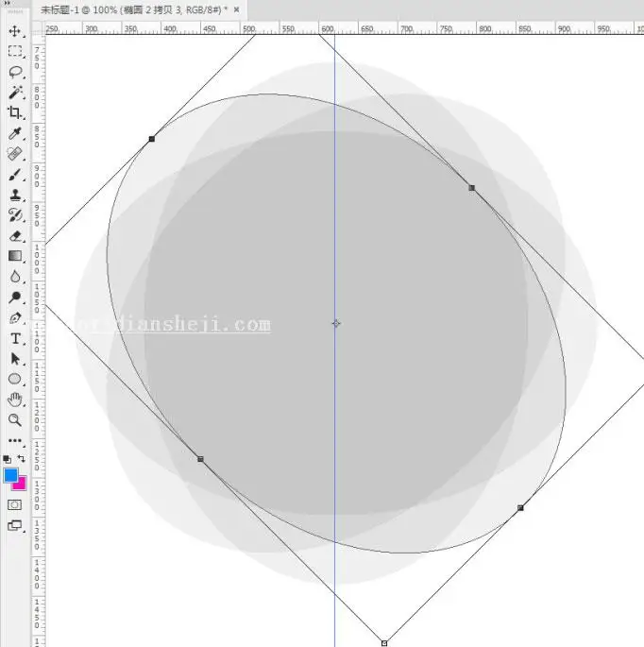Select the Gradient tool

[x=15, y=256]
